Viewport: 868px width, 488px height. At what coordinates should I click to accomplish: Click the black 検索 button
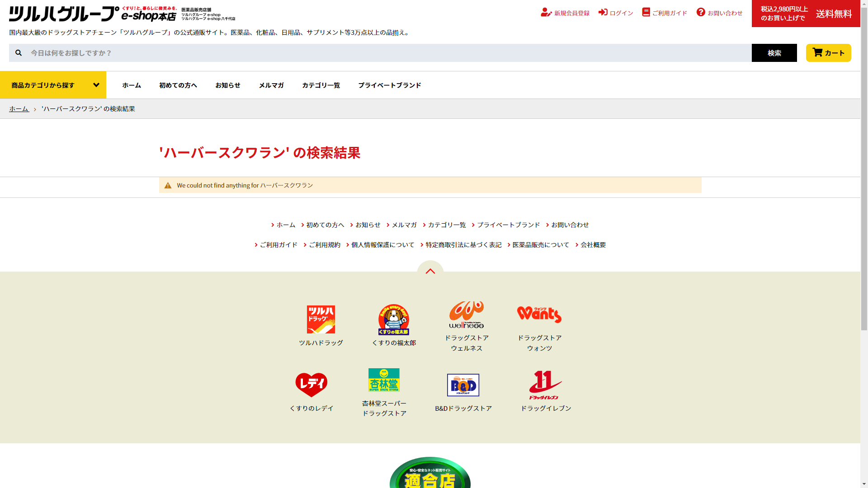coord(774,53)
